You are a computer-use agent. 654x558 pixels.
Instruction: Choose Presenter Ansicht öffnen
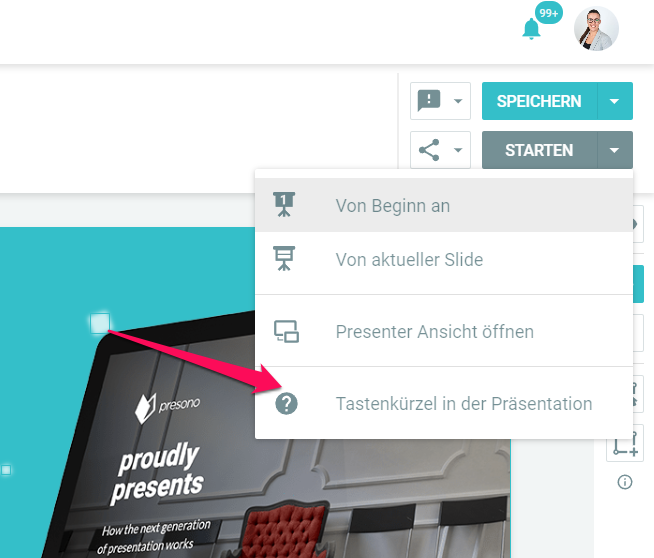coord(444,332)
